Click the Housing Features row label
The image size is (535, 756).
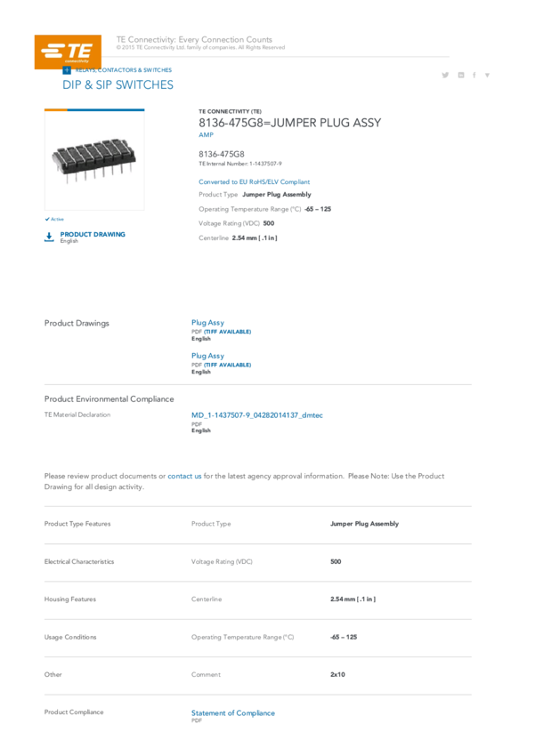tap(70, 599)
